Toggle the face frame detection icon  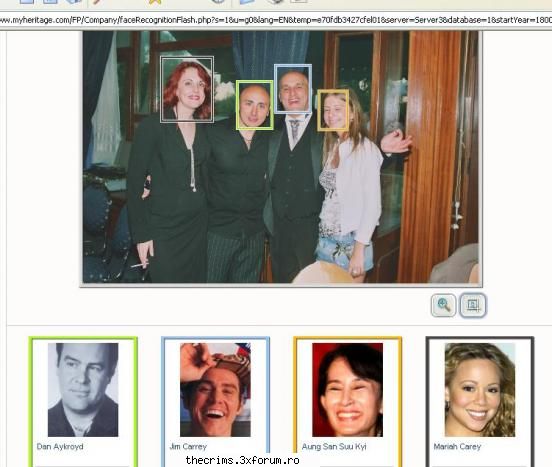473,305
